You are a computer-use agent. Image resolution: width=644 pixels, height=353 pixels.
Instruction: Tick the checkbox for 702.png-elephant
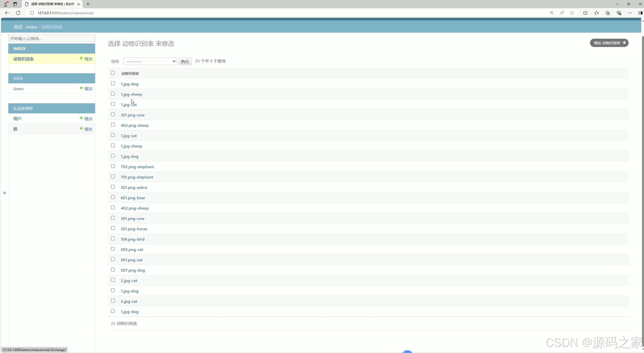pyautogui.click(x=113, y=166)
